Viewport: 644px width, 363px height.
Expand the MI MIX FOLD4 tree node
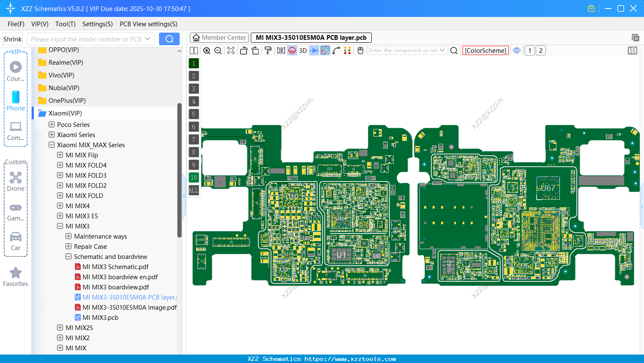point(60,165)
